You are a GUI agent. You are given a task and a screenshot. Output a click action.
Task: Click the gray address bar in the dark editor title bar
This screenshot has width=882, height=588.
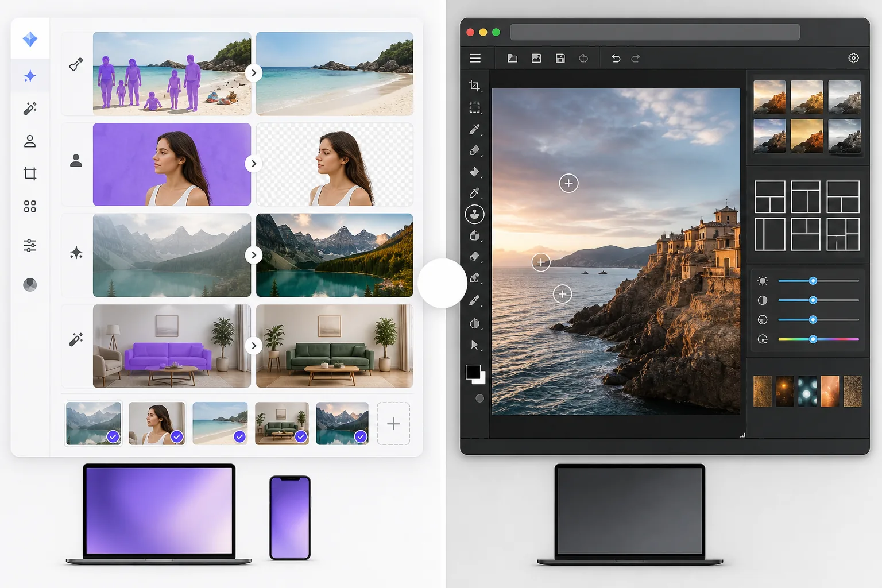[x=655, y=32]
